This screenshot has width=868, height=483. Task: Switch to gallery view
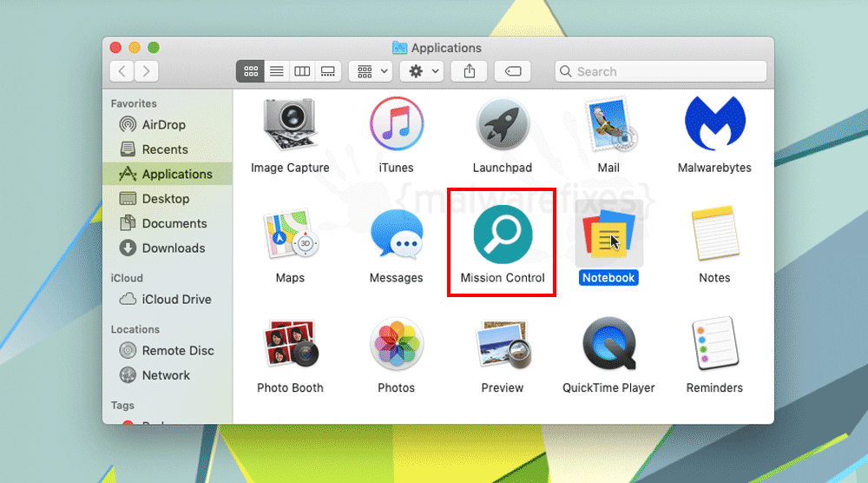tap(328, 71)
